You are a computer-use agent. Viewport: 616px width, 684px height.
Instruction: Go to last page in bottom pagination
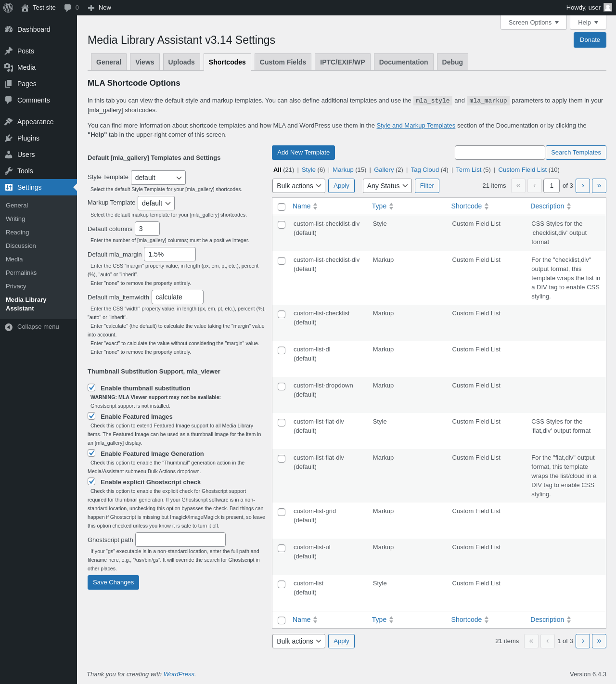[x=599, y=641]
